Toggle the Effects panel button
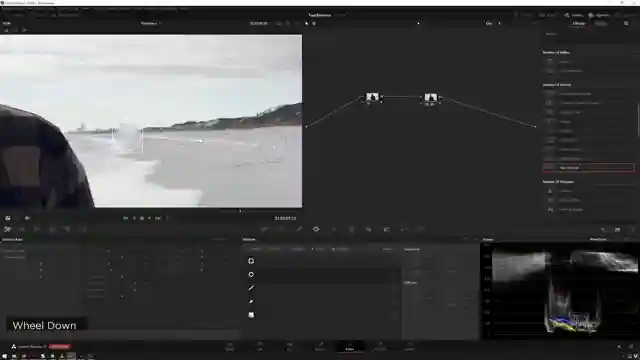This screenshot has height=360, width=640. point(599,15)
